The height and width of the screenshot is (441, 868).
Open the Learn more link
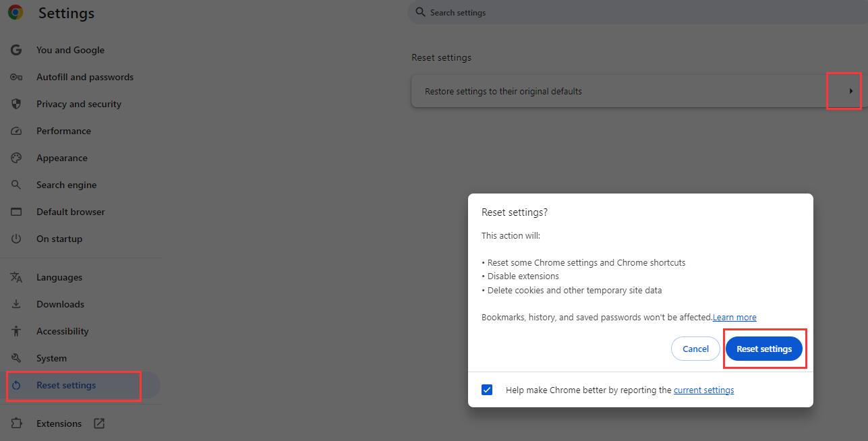click(x=734, y=317)
